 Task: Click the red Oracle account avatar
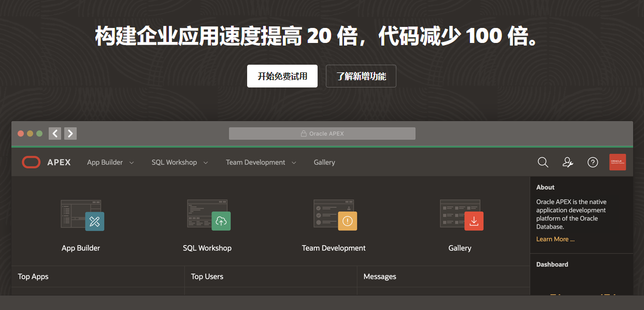click(618, 162)
